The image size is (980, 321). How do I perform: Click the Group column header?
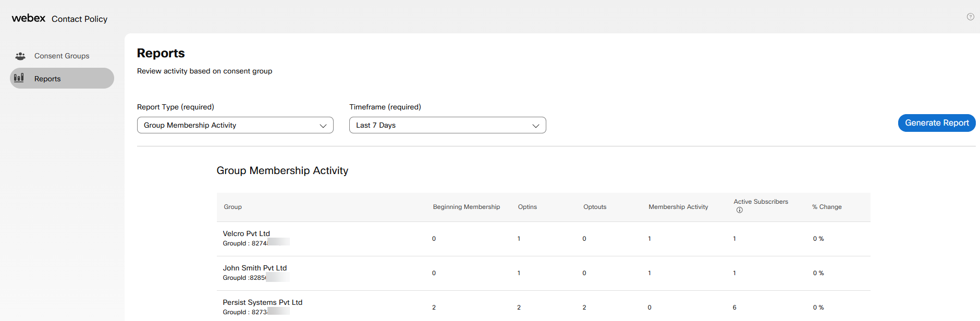(x=232, y=207)
